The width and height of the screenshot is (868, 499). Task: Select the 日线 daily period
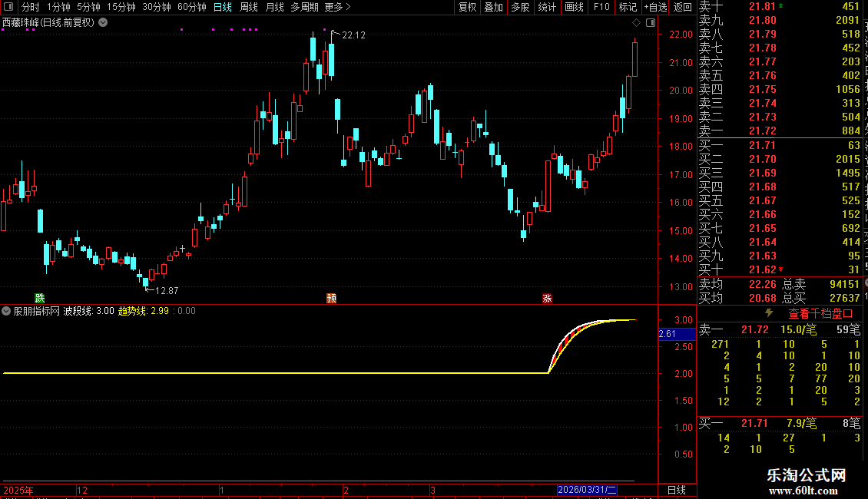pos(223,7)
